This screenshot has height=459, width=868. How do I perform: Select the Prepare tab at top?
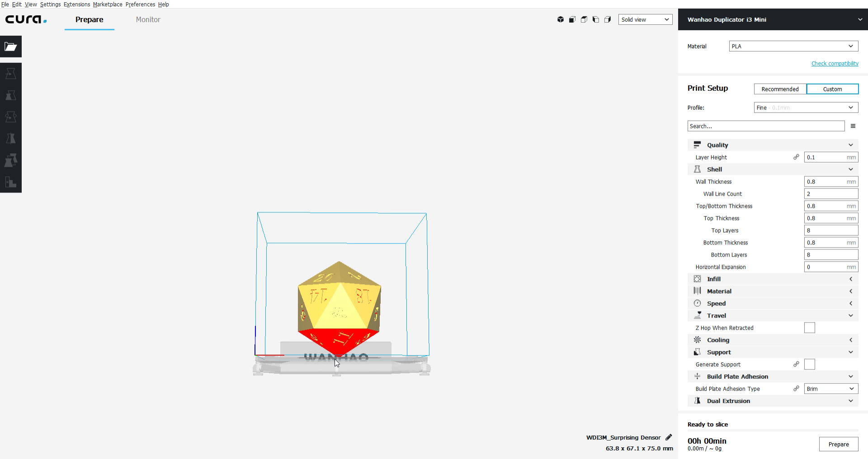pos(89,19)
